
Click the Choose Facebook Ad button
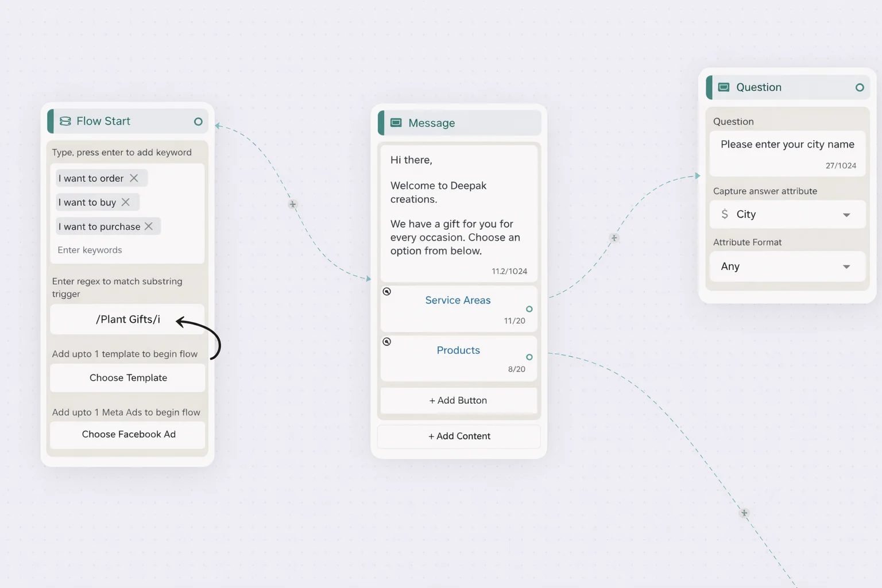click(128, 435)
